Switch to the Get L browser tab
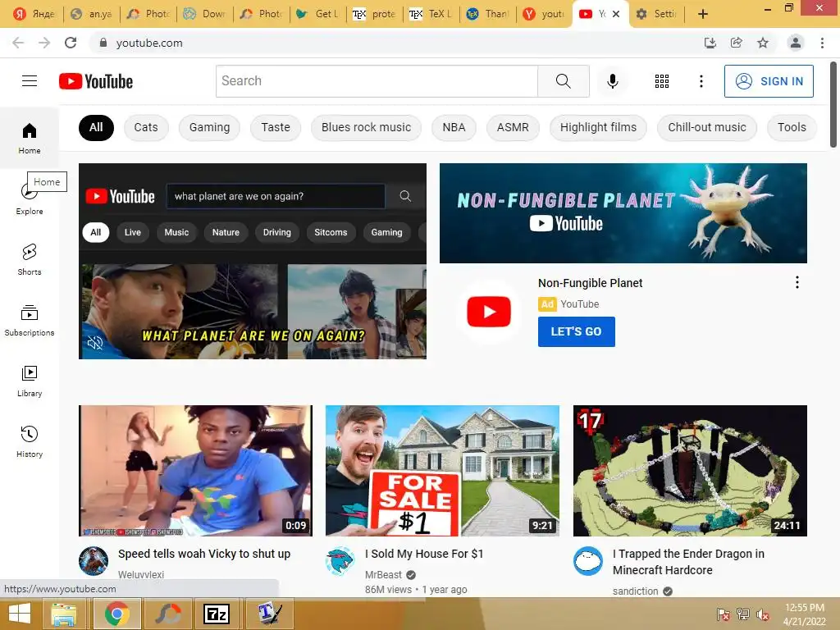The width and height of the screenshot is (840, 630). [x=318, y=14]
